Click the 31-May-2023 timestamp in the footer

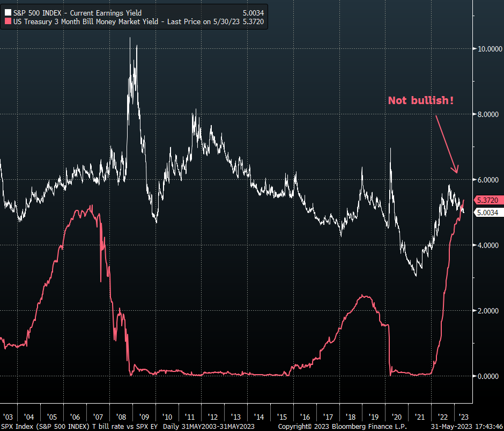point(466,426)
